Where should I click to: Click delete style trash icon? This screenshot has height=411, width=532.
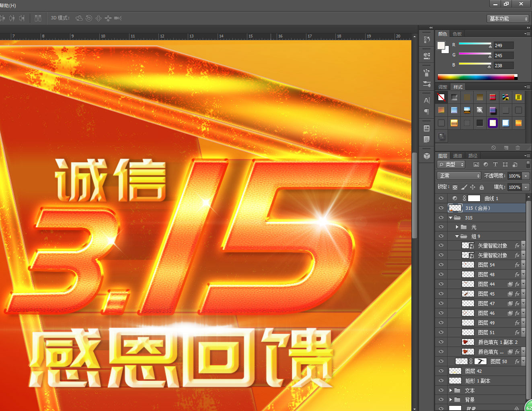[x=518, y=148]
